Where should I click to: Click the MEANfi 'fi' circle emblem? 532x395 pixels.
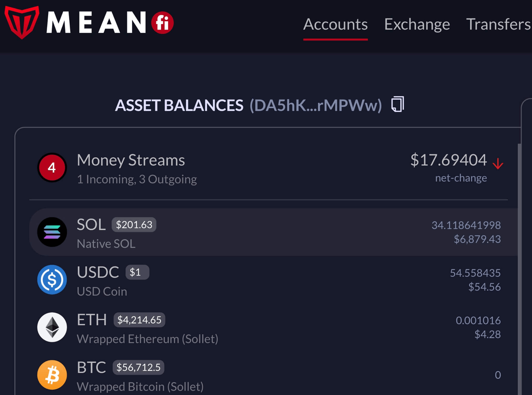pyautogui.click(x=162, y=22)
